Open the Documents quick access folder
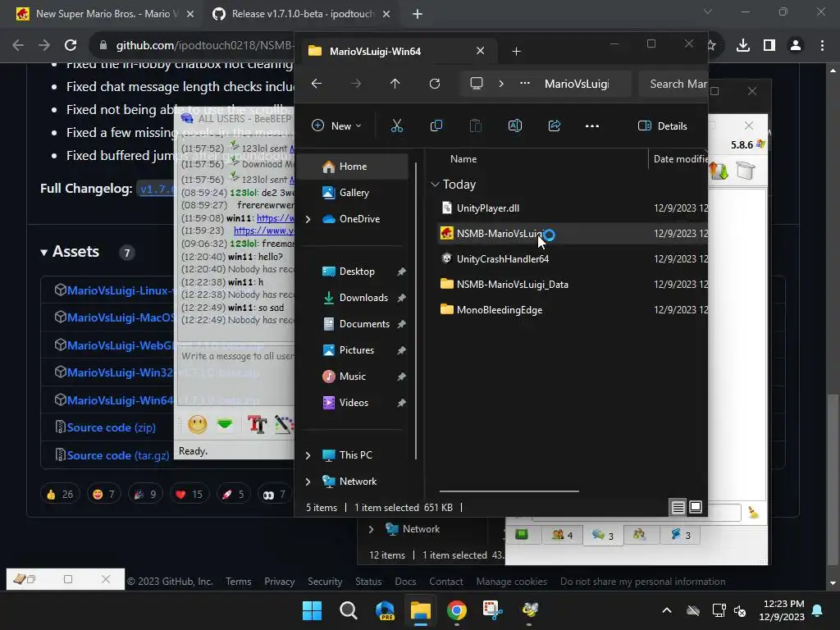This screenshot has width=840, height=630. 363,324
